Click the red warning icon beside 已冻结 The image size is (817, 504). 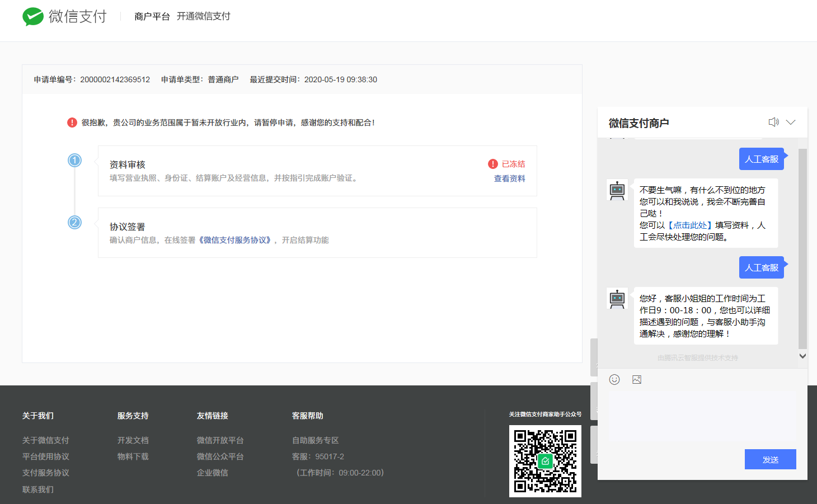click(493, 164)
